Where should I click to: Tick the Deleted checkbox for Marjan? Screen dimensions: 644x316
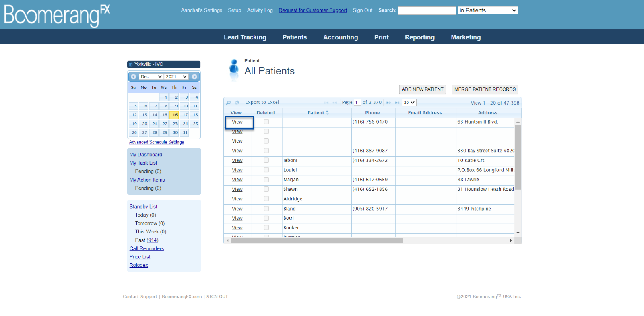click(266, 180)
